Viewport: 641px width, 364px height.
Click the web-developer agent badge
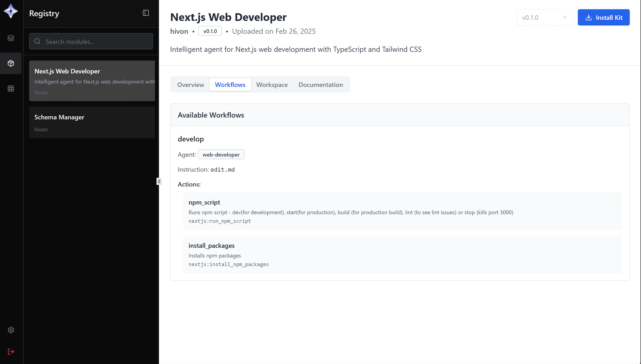221,154
